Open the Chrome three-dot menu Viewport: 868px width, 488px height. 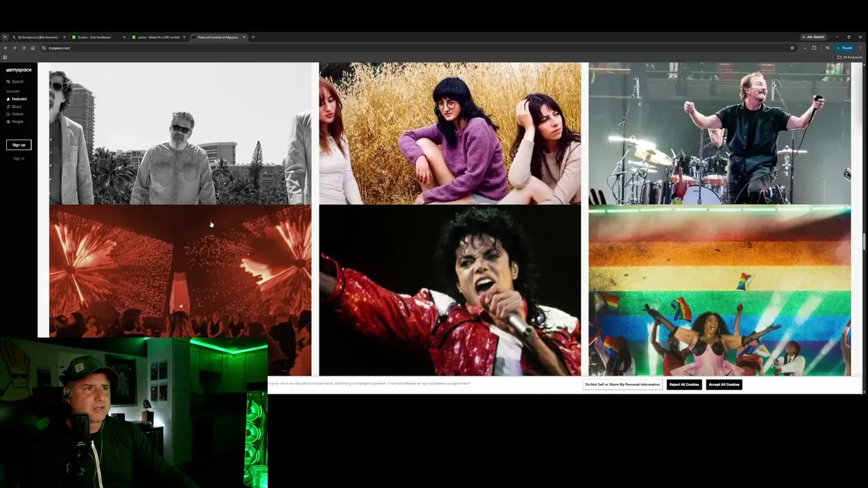(x=861, y=48)
